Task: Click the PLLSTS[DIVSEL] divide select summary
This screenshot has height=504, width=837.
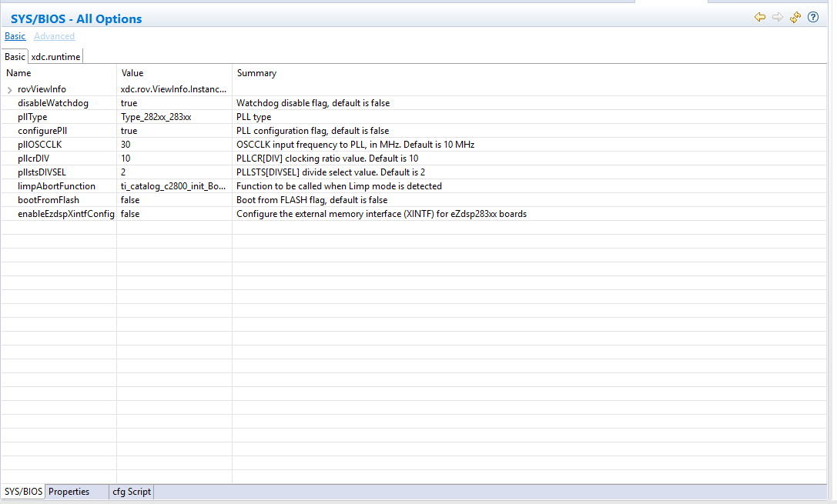Action: pos(330,172)
